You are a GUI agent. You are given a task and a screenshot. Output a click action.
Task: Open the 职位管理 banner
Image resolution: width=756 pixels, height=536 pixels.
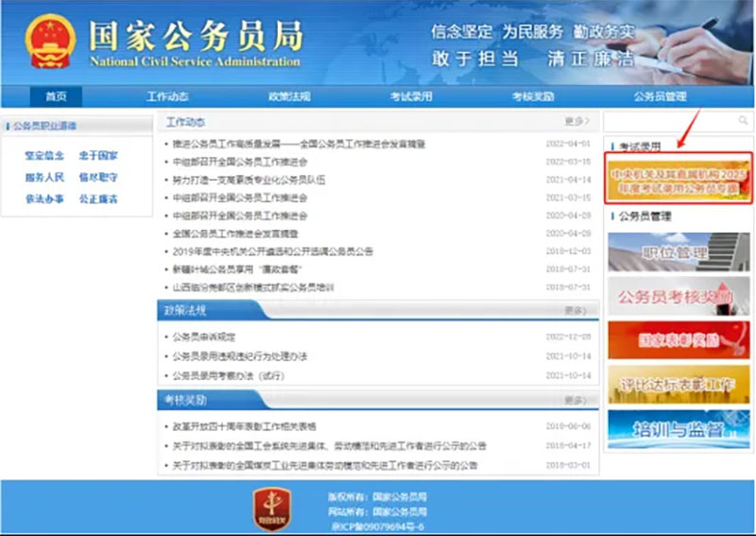coord(679,251)
